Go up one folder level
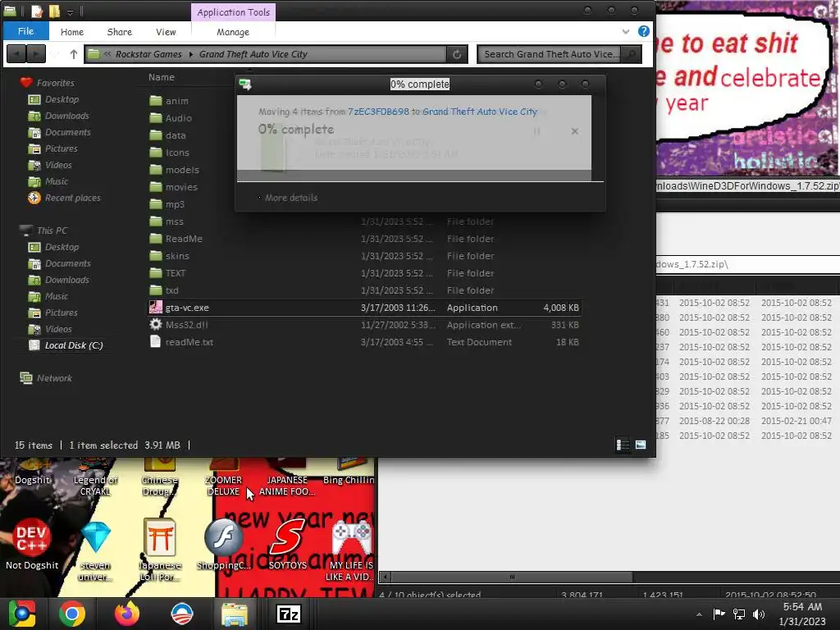The image size is (840, 630). [73, 54]
